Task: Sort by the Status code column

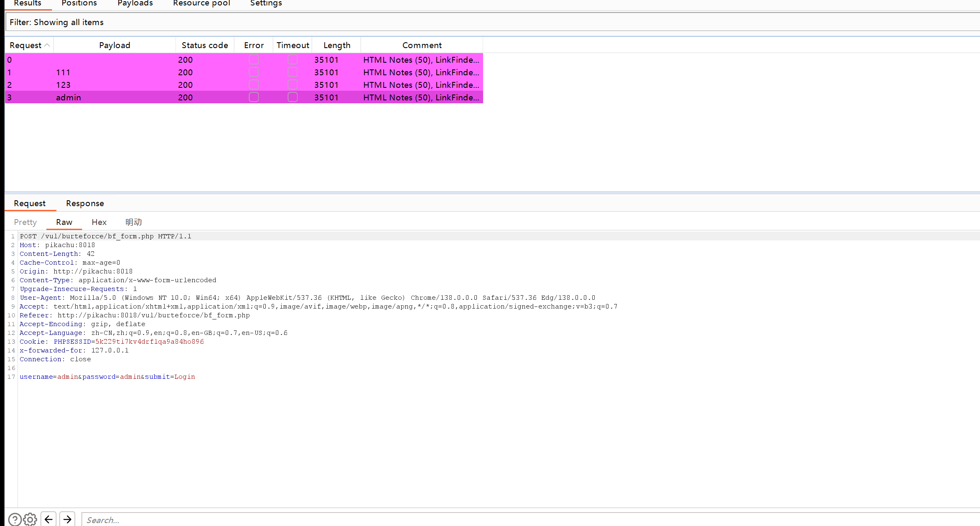Action: coord(205,45)
